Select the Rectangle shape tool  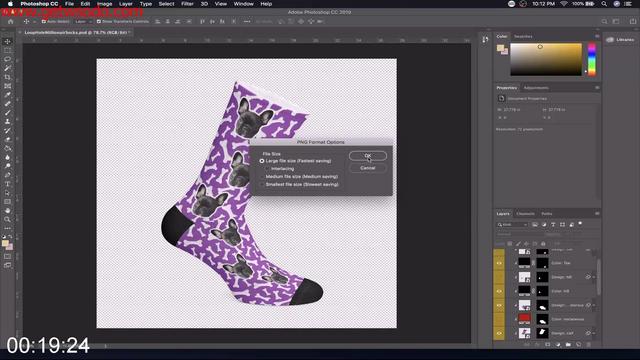click(x=7, y=202)
